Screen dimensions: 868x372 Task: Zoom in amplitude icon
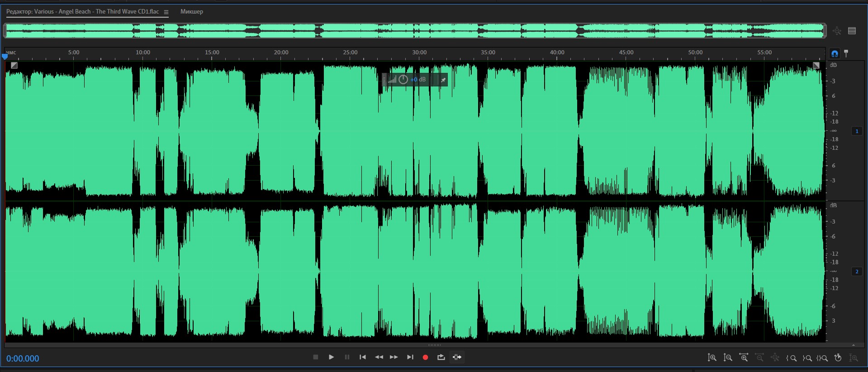click(x=712, y=358)
